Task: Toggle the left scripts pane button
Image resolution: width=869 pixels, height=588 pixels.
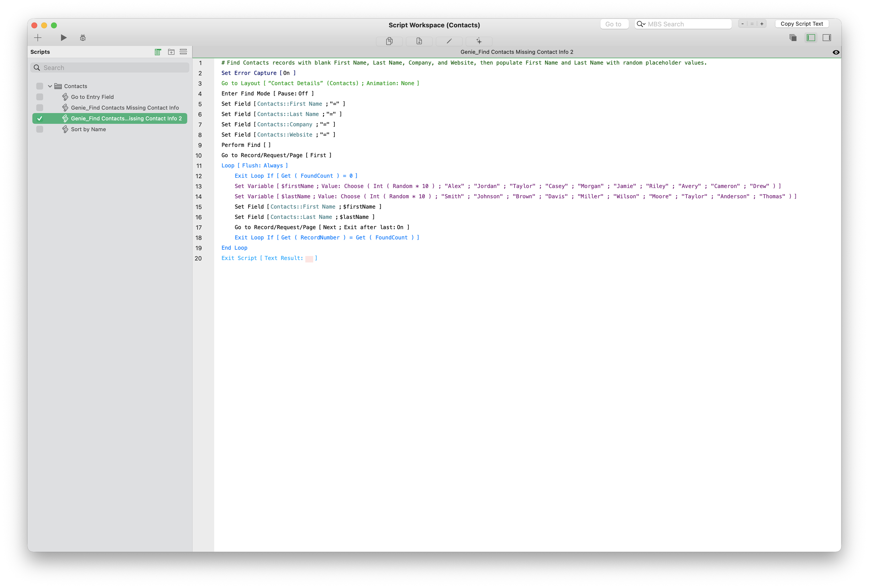Action: pyautogui.click(x=811, y=38)
